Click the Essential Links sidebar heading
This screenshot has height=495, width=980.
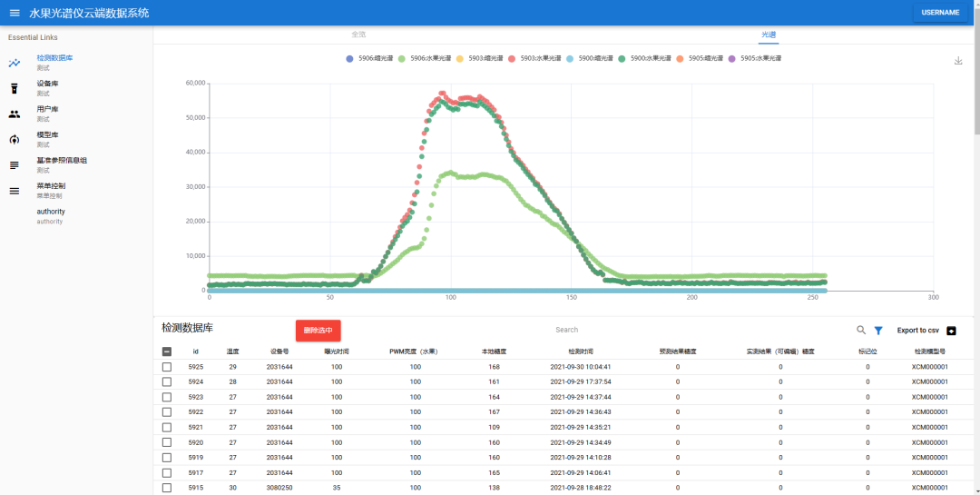pos(34,37)
